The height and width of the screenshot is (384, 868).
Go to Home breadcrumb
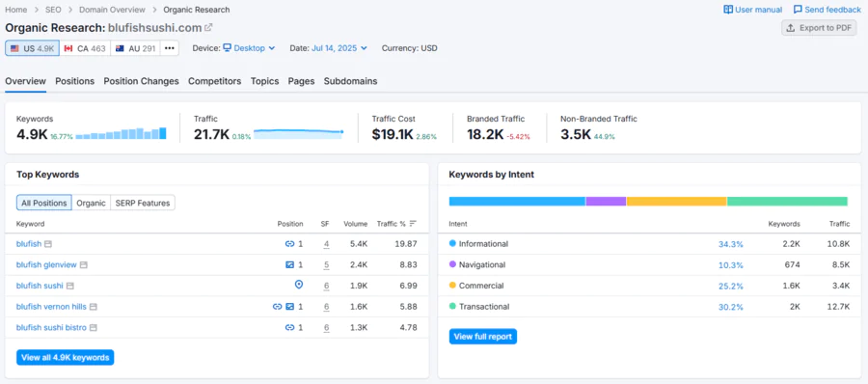(x=16, y=10)
